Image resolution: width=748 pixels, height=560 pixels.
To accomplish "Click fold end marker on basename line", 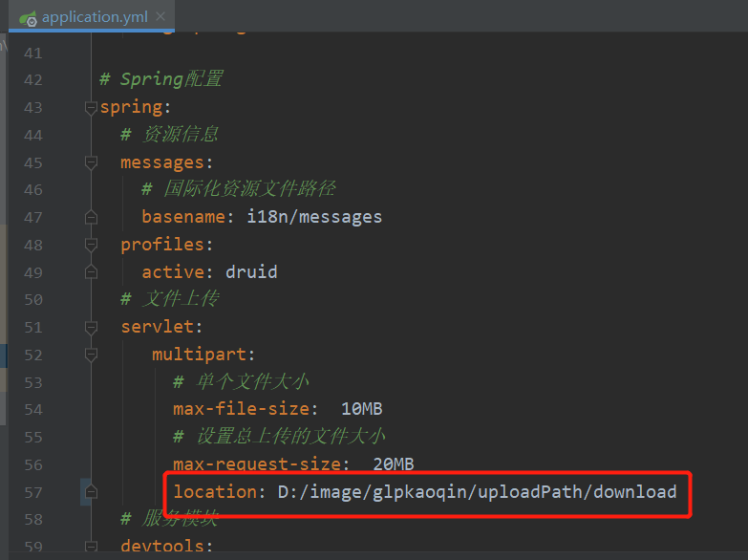I will pos(91,218).
